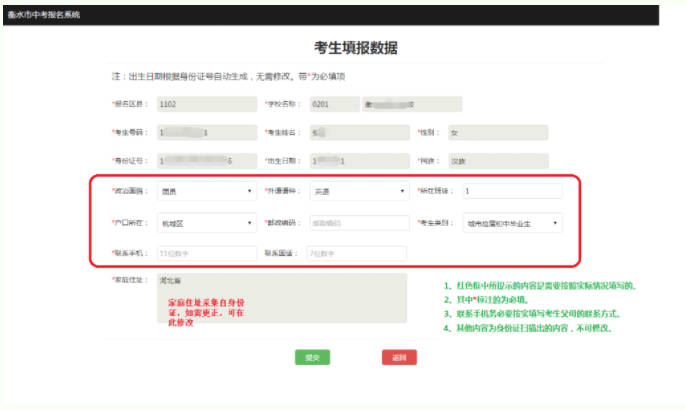Open the 政治面貌 dropdown
Image resolution: width=685 pixels, height=410 pixels.
tap(207, 190)
